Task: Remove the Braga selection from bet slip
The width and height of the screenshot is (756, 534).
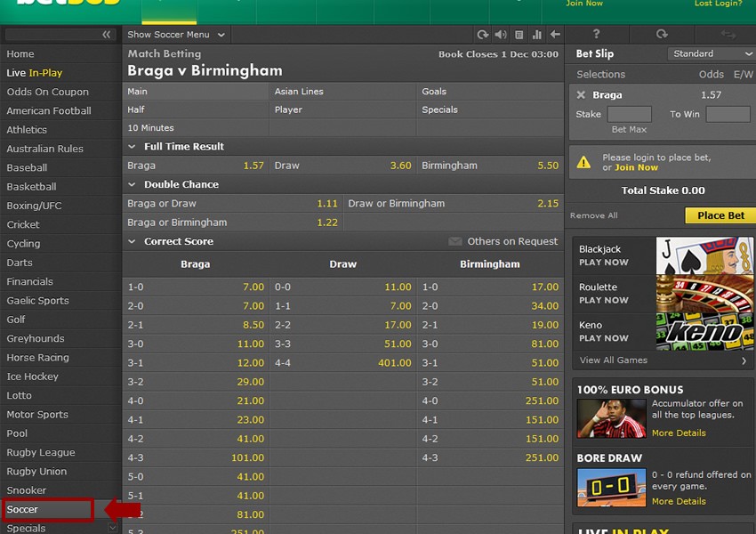Action: tap(581, 95)
